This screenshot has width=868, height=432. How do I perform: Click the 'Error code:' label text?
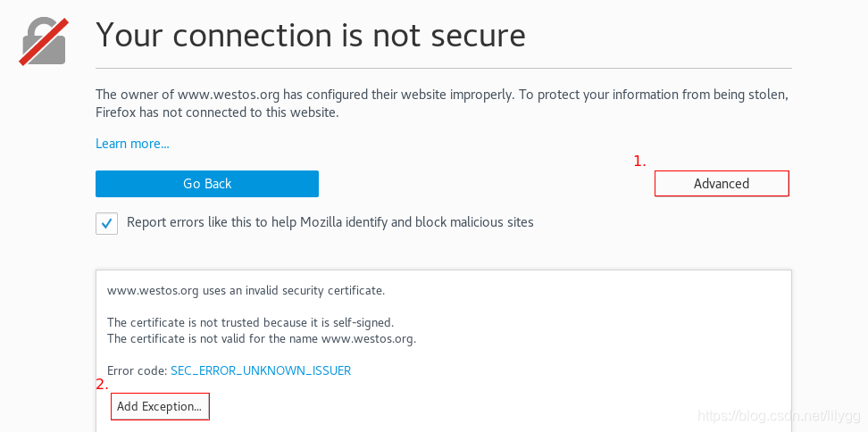click(137, 370)
